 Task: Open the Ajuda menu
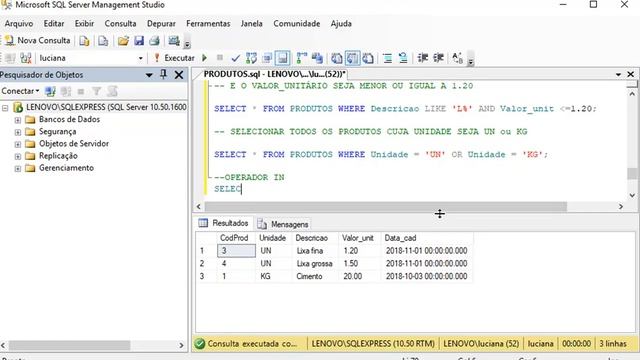(x=341, y=24)
